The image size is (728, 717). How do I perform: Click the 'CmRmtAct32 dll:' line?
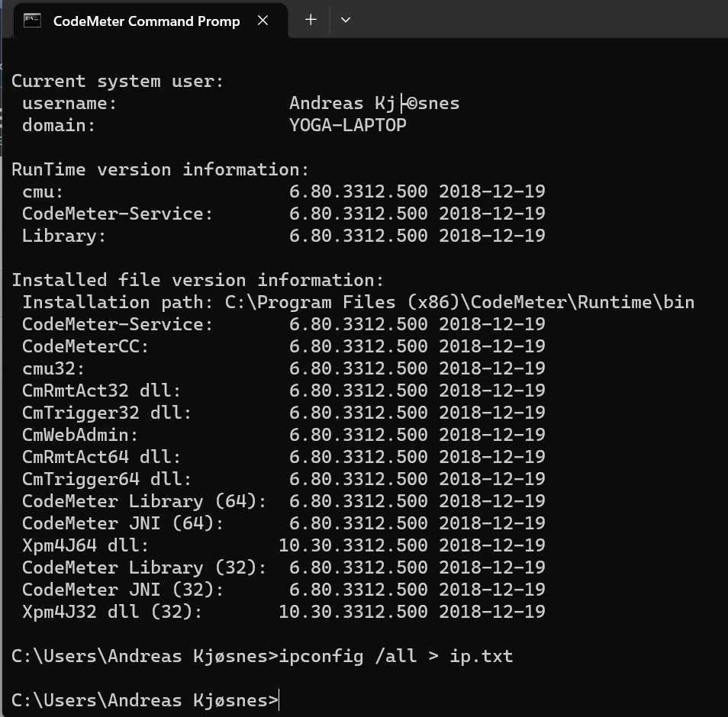pyautogui.click(x=284, y=391)
